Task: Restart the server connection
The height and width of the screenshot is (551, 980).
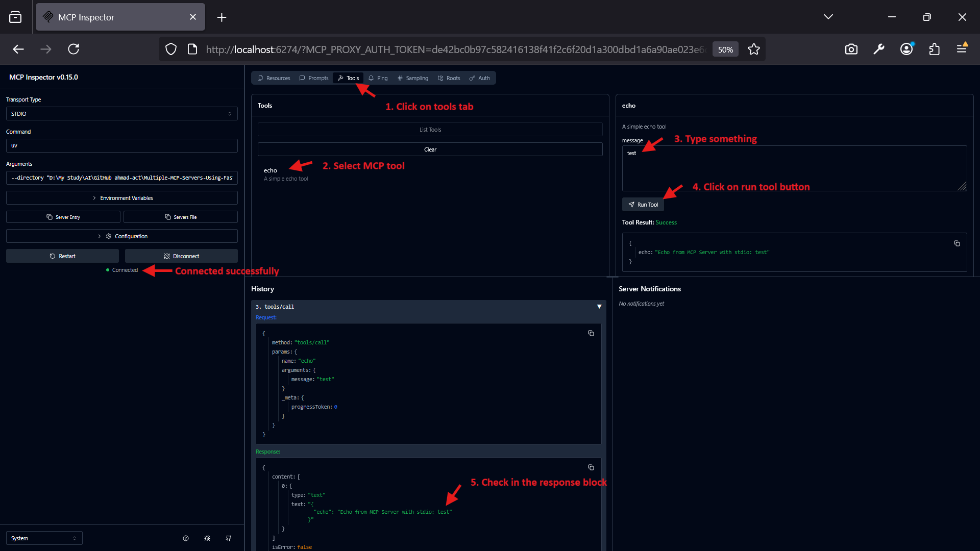Action: tap(62, 256)
